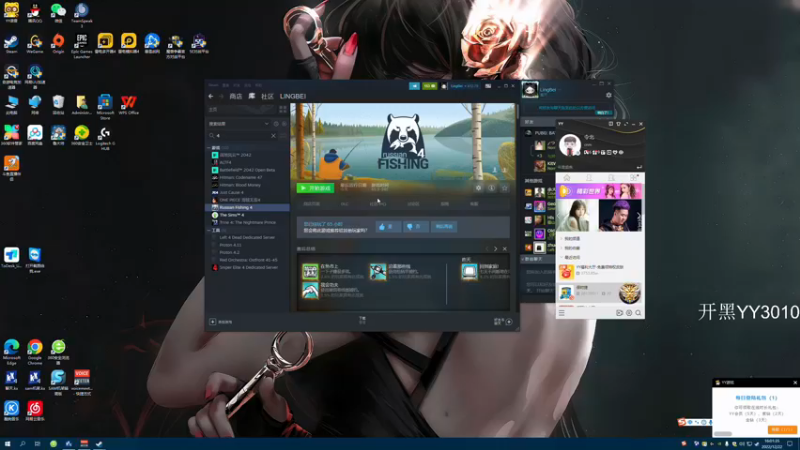
Task: Select Just Cause 4 in the library list
Action: pos(231,192)
